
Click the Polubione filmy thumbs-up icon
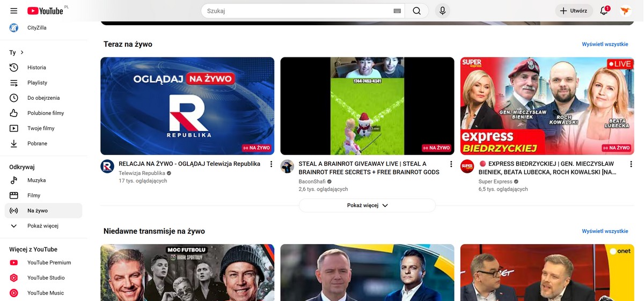point(14,113)
